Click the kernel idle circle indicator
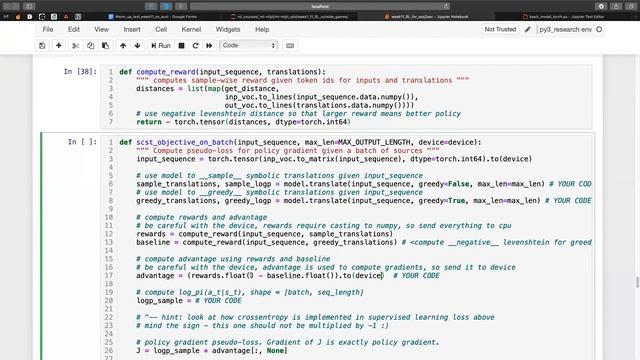 pyautogui.click(x=599, y=29)
